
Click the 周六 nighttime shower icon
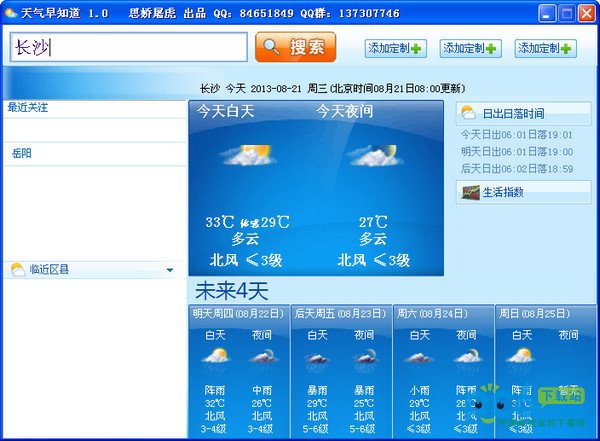point(467,356)
